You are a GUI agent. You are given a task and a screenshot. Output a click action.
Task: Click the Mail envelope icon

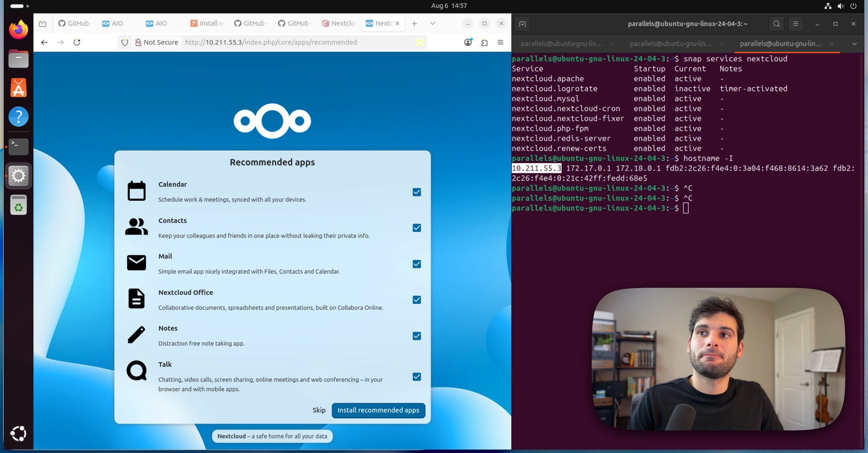tap(136, 263)
